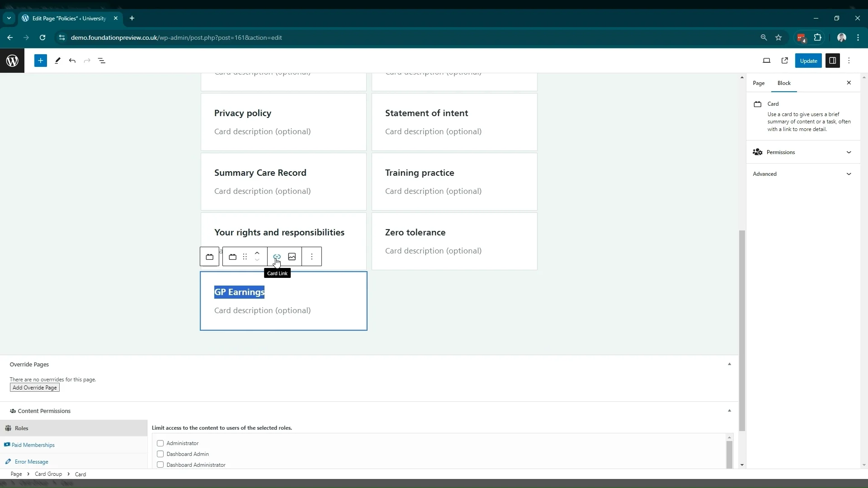Open the browser profile avatar

click(842, 38)
